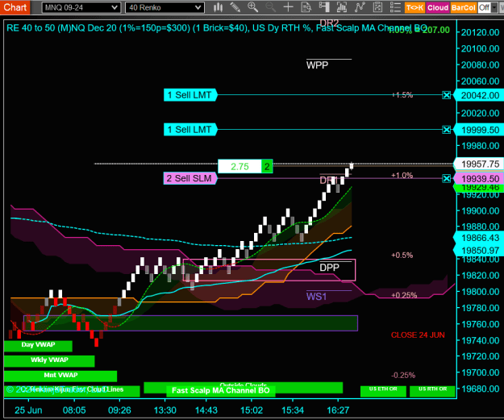This screenshot has width=504, height=420.
Task: Toggle the Cloud button
Action: click(x=437, y=7)
